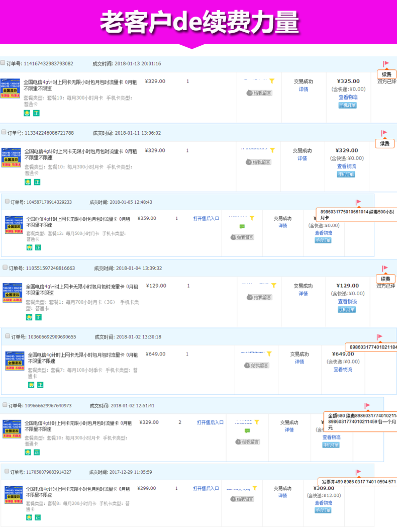The image size is (397, 532).
Task: Click 成交时间 2018-01-05 12:48:43 text
Action: pyautogui.click(x=121, y=202)
